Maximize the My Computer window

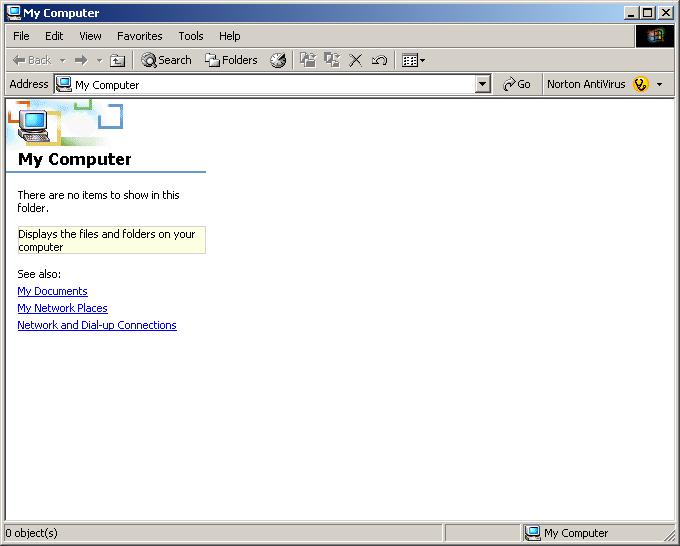tap(647, 13)
